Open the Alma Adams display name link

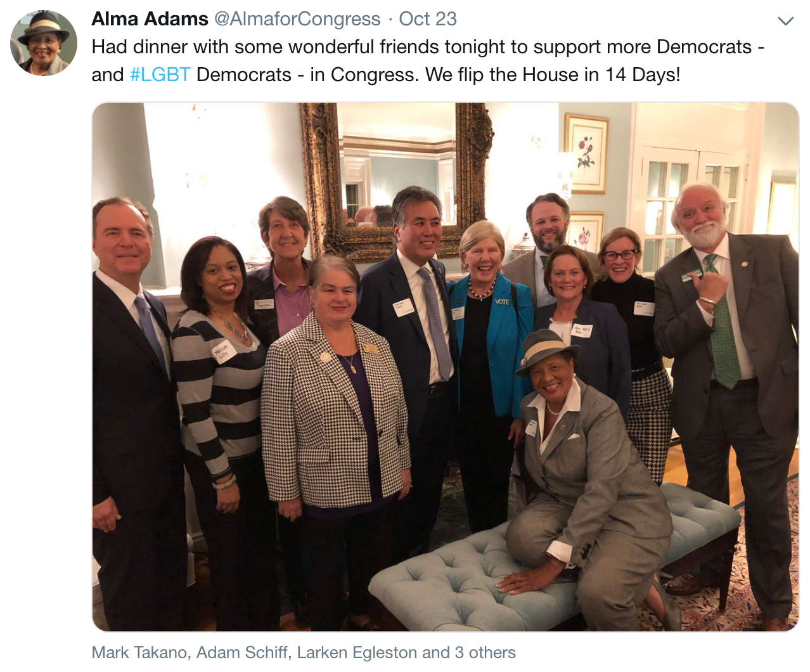pyautogui.click(x=150, y=19)
